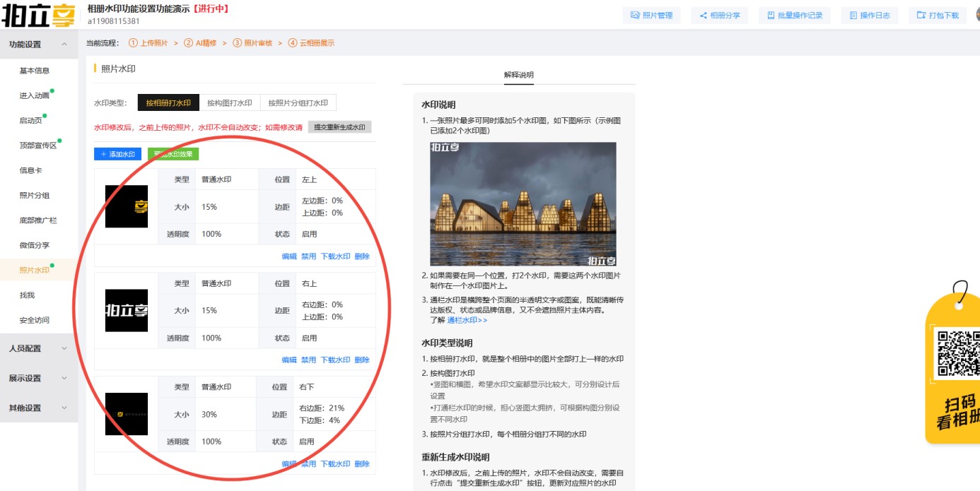Click 禁用 on the 左上 watermark

click(308, 256)
